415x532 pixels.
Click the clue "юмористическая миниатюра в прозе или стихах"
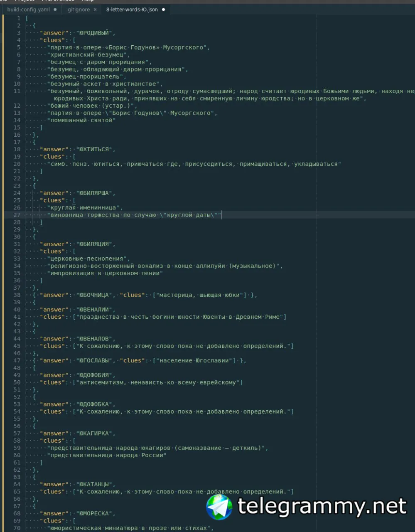[x=128, y=528]
